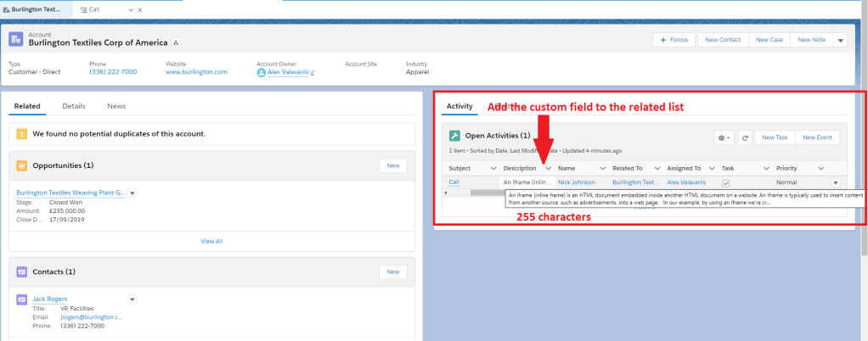Open the Call tab dropdown chevron

[130, 8]
